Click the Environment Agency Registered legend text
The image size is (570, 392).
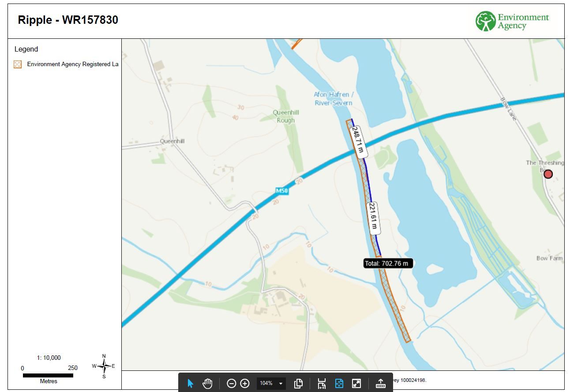pos(72,64)
